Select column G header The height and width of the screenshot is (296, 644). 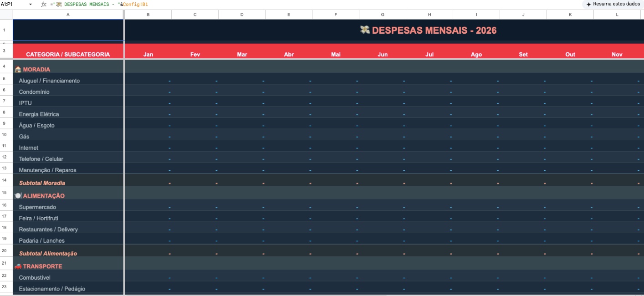click(383, 15)
